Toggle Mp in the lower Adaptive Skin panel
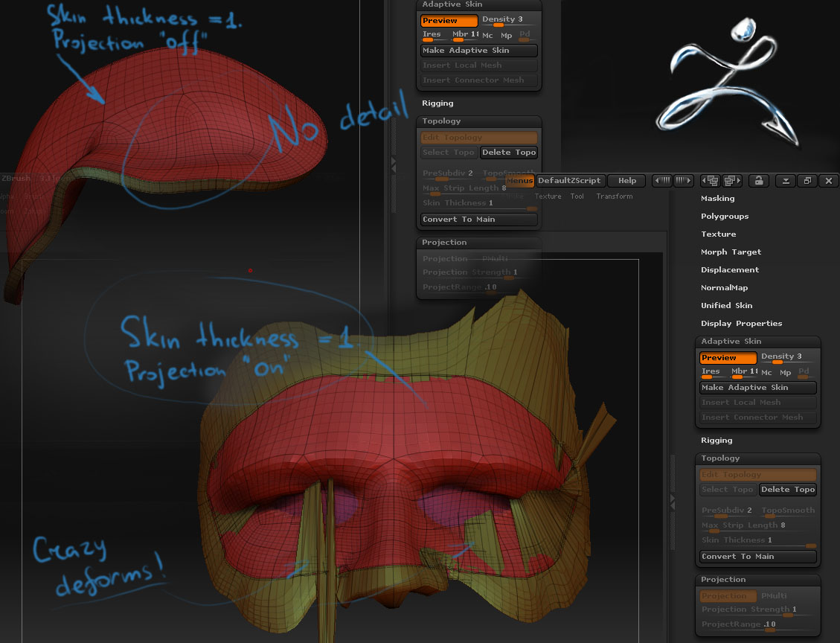The width and height of the screenshot is (840, 643). pos(786,372)
